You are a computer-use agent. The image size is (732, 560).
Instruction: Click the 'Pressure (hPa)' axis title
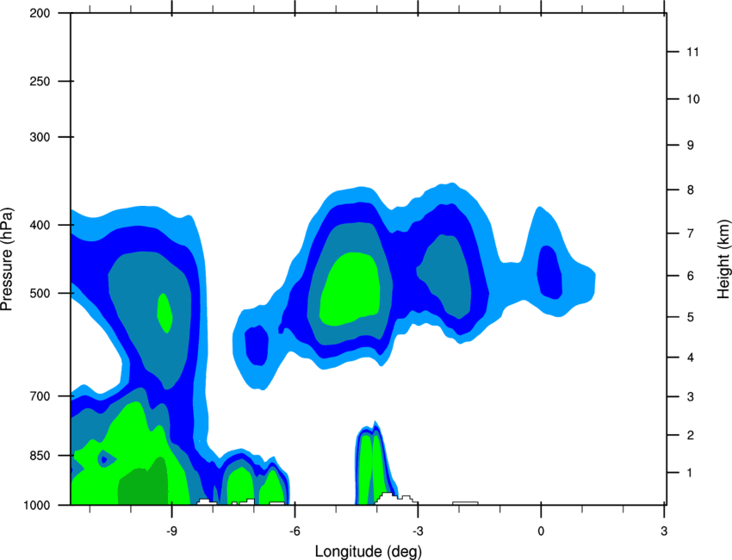7,259
